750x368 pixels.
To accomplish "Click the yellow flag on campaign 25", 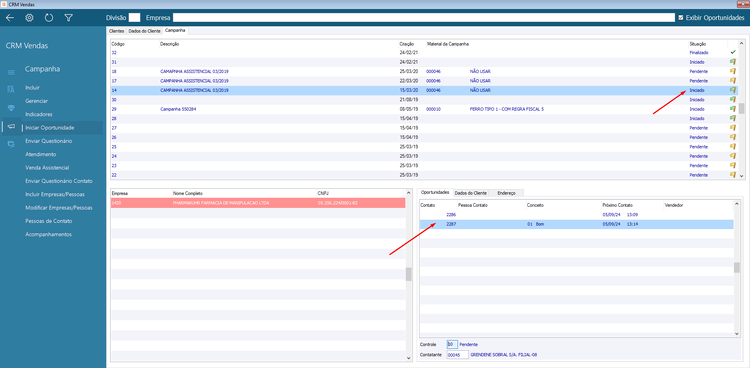I will pos(733,147).
